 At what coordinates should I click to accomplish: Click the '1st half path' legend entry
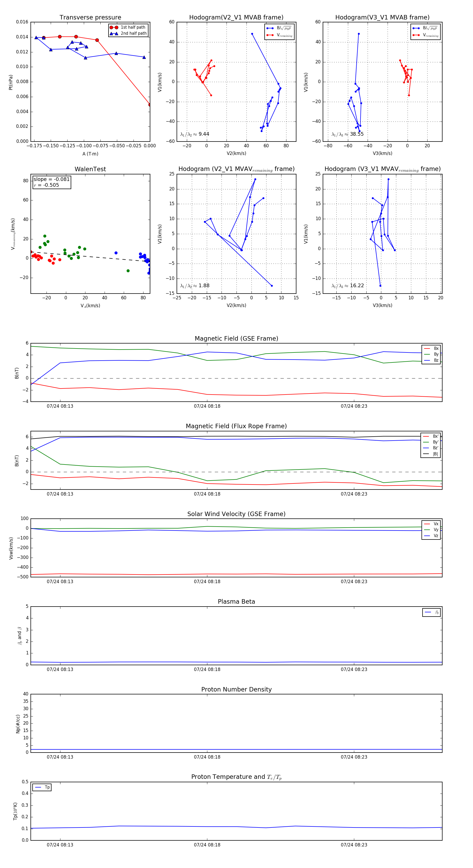(x=128, y=27)
